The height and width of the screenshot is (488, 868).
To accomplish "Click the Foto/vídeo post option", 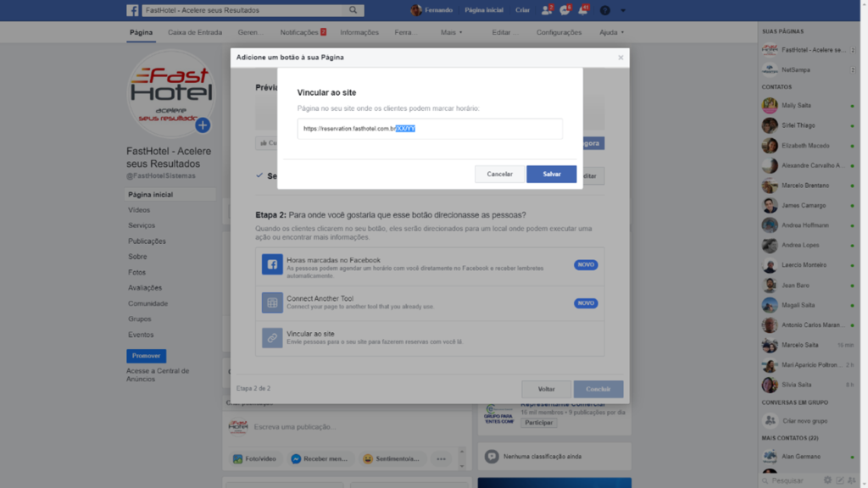I will pyautogui.click(x=254, y=458).
